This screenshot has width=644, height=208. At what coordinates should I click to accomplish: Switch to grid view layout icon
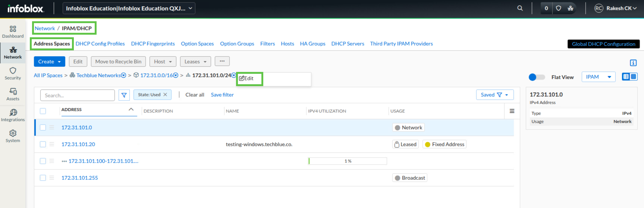tap(634, 77)
